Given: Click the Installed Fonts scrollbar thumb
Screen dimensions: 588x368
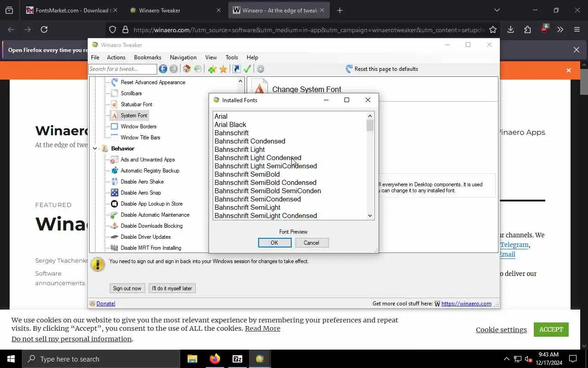Looking at the screenshot, I should point(370,126).
